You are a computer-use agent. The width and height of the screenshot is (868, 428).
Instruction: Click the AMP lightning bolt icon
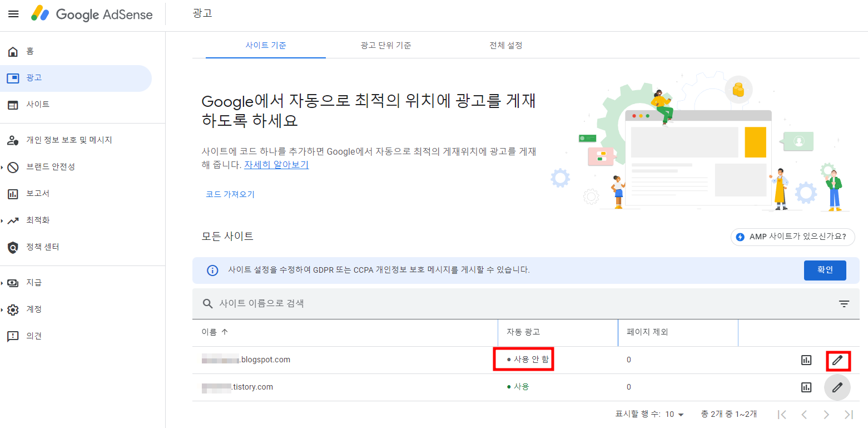(x=740, y=237)
